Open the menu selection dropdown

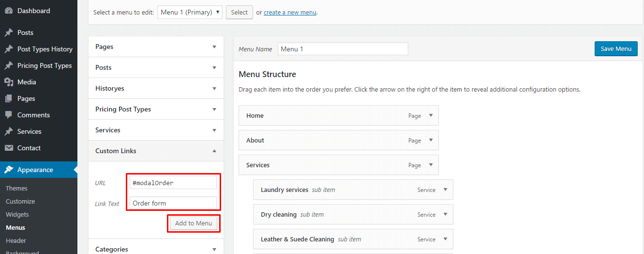tap(190, 12)
